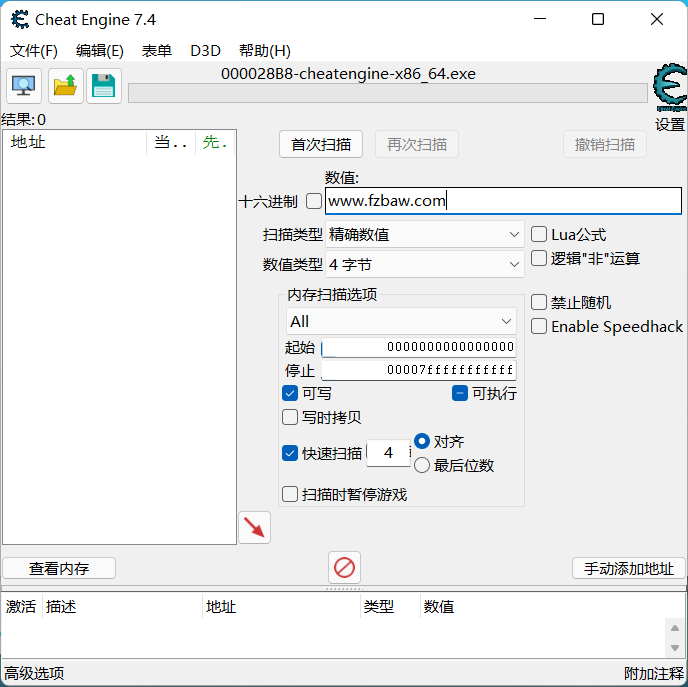Click the scan progress bar

coord(387,93)
